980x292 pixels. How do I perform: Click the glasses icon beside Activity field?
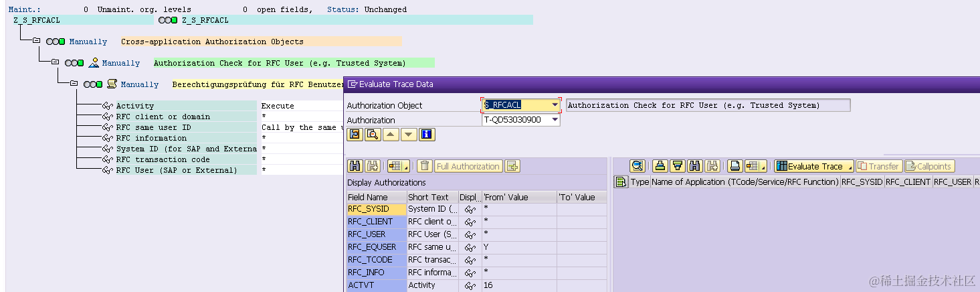tap(107, 106)
